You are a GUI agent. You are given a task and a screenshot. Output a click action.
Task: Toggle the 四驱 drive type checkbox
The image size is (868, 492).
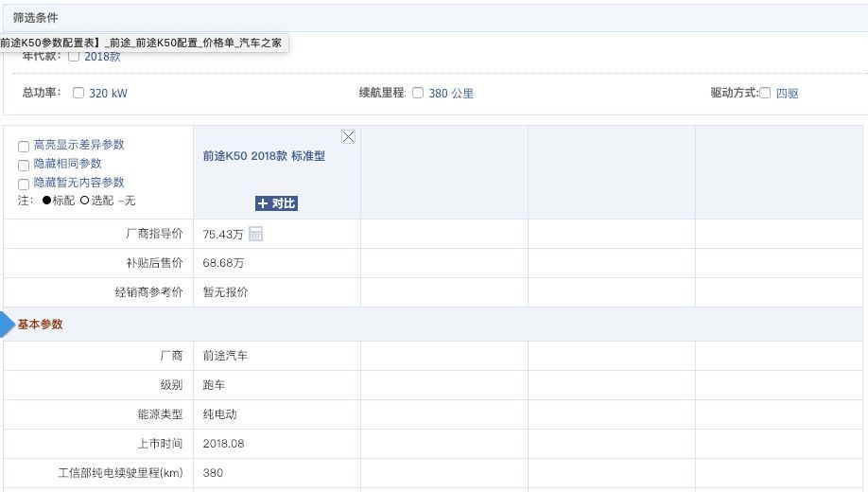766,94
